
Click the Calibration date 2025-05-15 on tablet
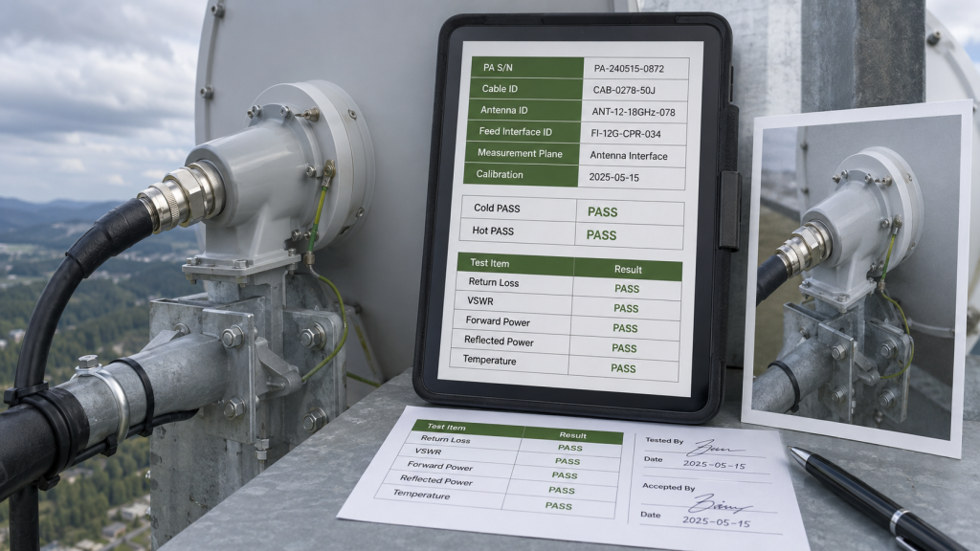pyautogui.click(x=613, y=177)
